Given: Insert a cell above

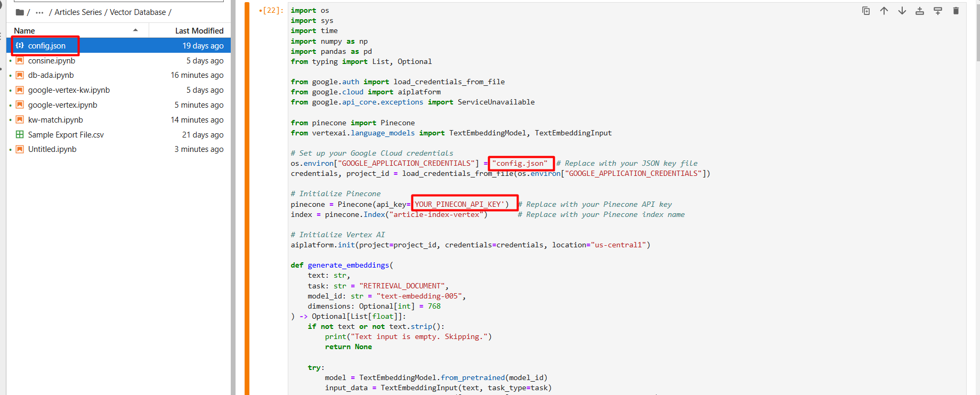Looking at the screenshot, I should (x=920, y=11).
